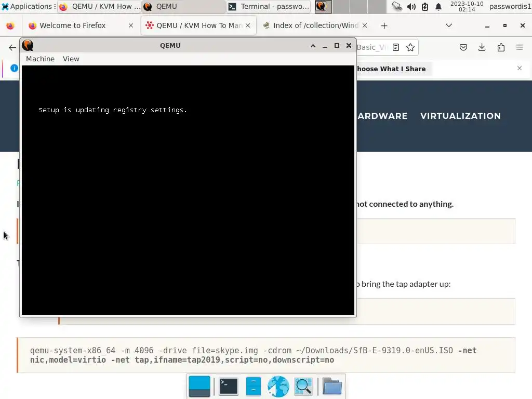Open the VIRTUALIZATION navigation link
This screenshot has width=532, height=399.
click(x=460, y=116)
